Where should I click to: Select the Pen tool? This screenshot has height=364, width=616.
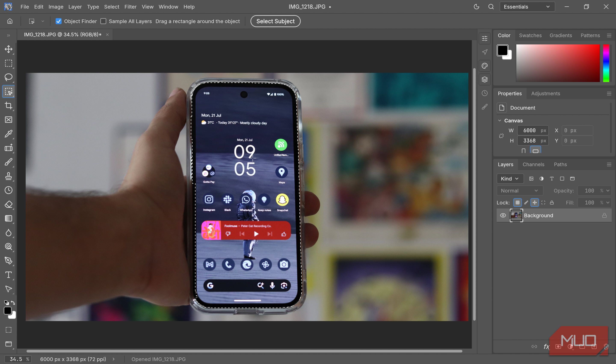[x=9, y=260]
